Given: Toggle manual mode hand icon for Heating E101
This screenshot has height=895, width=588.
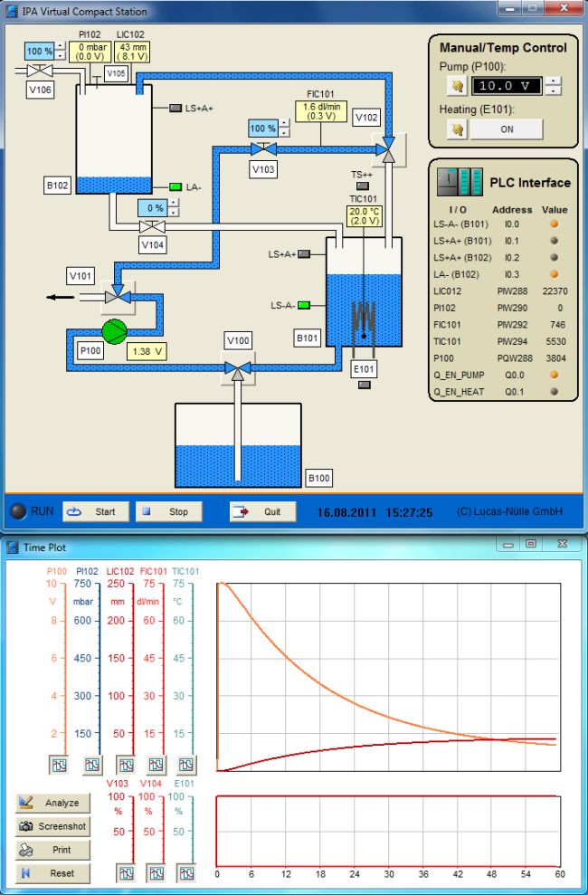Looking at the screenshot, I should point(457,129).
